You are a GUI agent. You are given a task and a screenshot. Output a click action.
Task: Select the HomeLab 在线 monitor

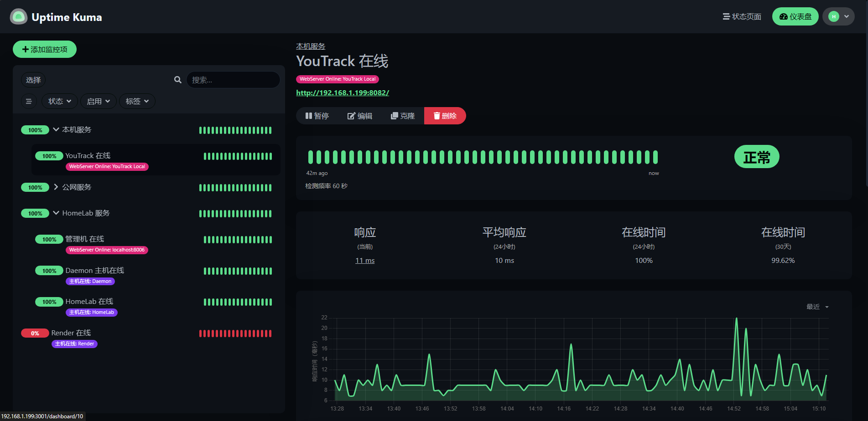click(x=156, y=306)
